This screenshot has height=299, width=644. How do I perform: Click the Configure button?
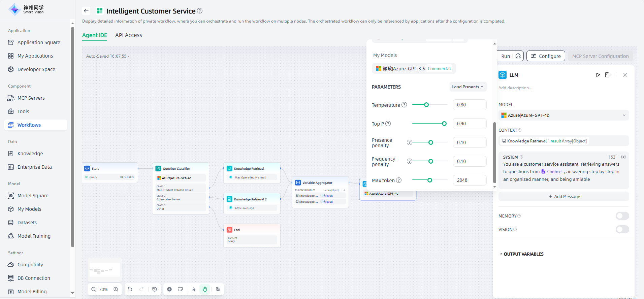546,56
